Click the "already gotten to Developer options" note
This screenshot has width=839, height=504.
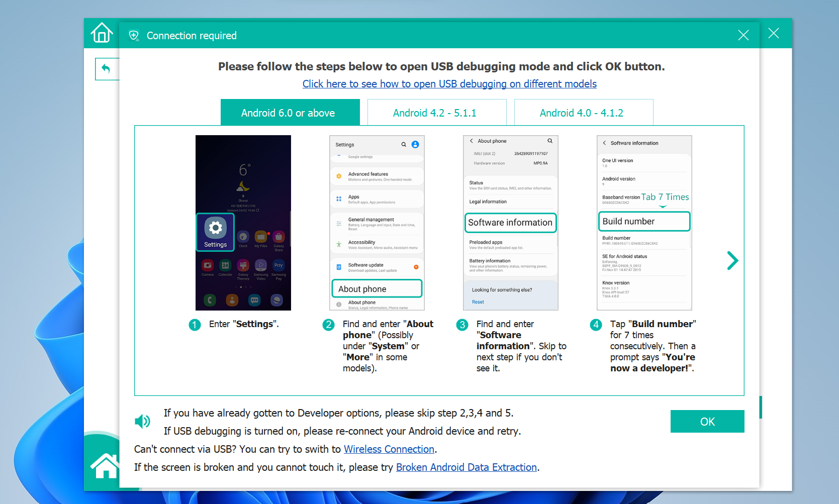(338, 413)
